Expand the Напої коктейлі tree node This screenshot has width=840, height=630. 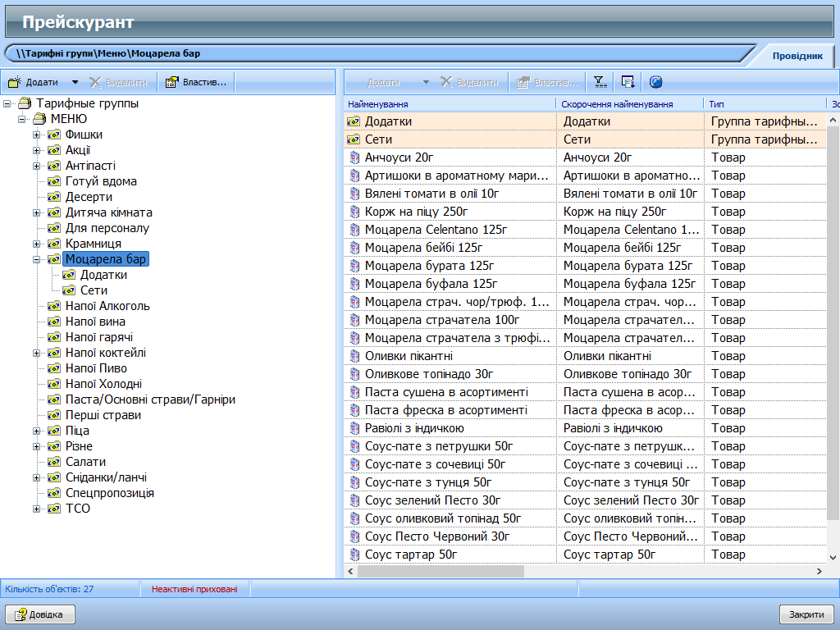click(x=37, y=353)
